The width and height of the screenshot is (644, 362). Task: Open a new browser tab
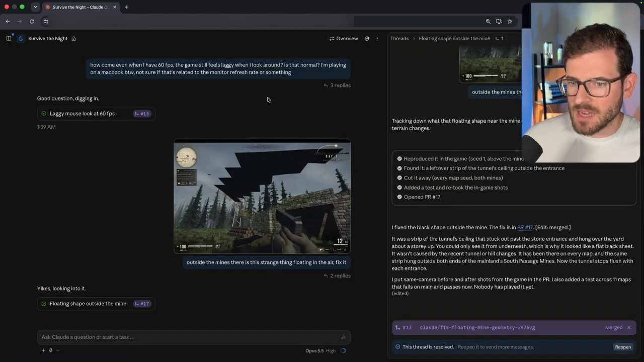[126, 7]
